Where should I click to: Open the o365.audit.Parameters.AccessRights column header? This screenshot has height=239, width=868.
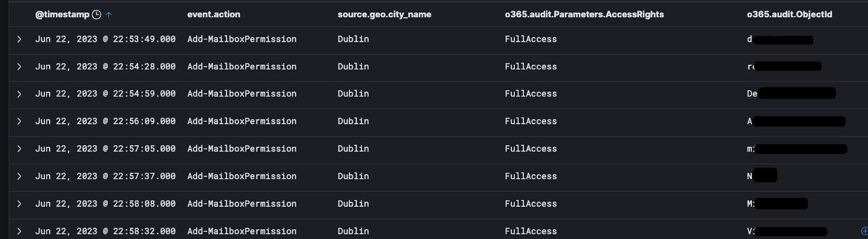pyautogui.click(x=584, y=15)
